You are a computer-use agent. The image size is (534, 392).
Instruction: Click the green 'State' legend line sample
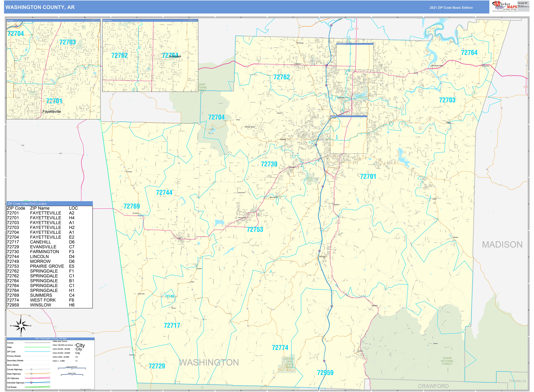coord(38,347)
